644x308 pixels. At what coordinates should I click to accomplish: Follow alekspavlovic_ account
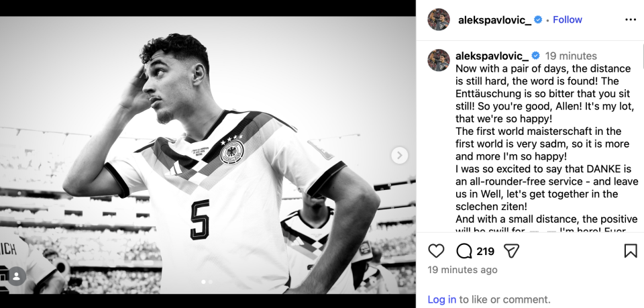[x=568, y=19]
